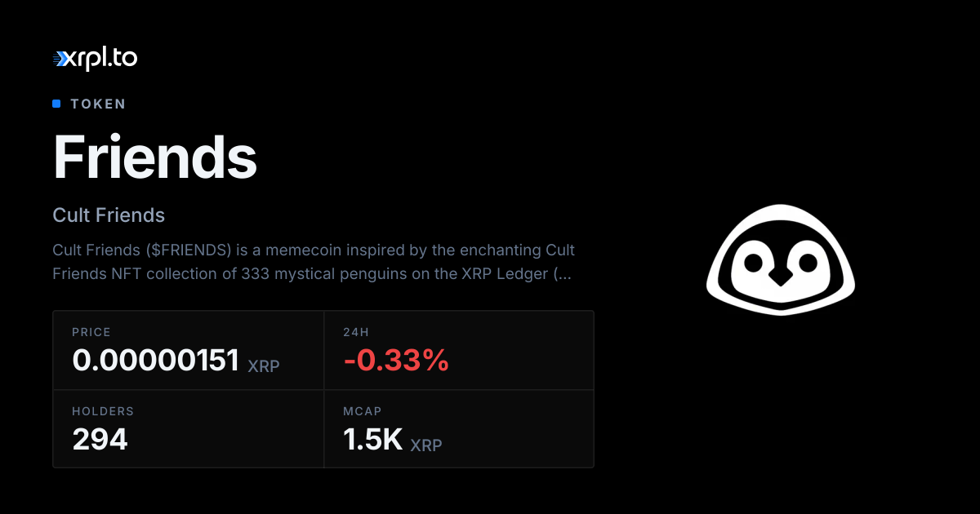Click the Cult Friends subtitle
The image size is (980, 514).
click(109, 215)
